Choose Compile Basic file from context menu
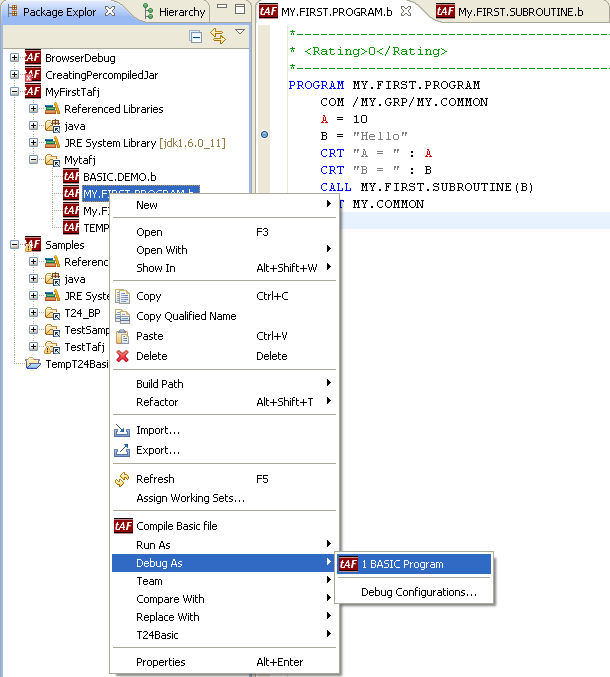 pos(176,526)
